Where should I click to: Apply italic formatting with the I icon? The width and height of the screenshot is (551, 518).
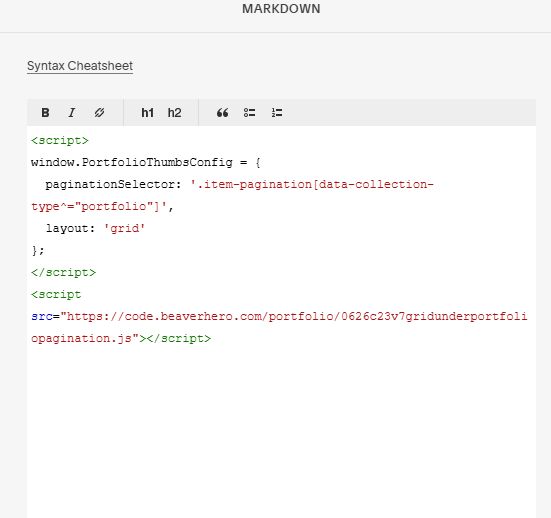point(72,113)
